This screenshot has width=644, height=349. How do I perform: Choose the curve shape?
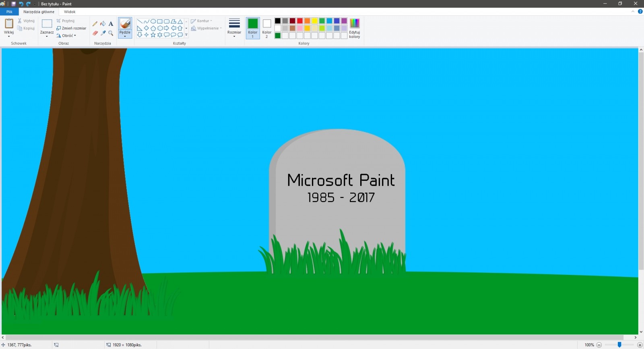coord(147,21)
